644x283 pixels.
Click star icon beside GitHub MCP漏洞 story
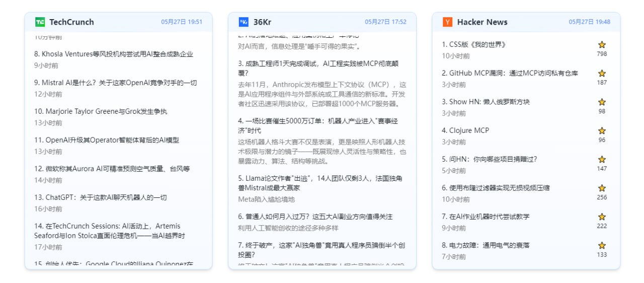(602, 74)
